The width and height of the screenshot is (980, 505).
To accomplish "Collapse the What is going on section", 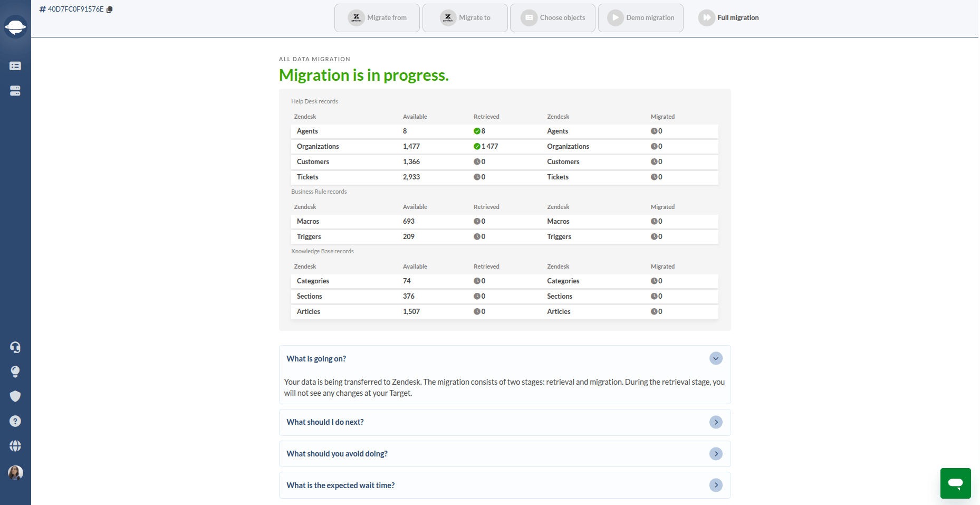I will (716, 359).
